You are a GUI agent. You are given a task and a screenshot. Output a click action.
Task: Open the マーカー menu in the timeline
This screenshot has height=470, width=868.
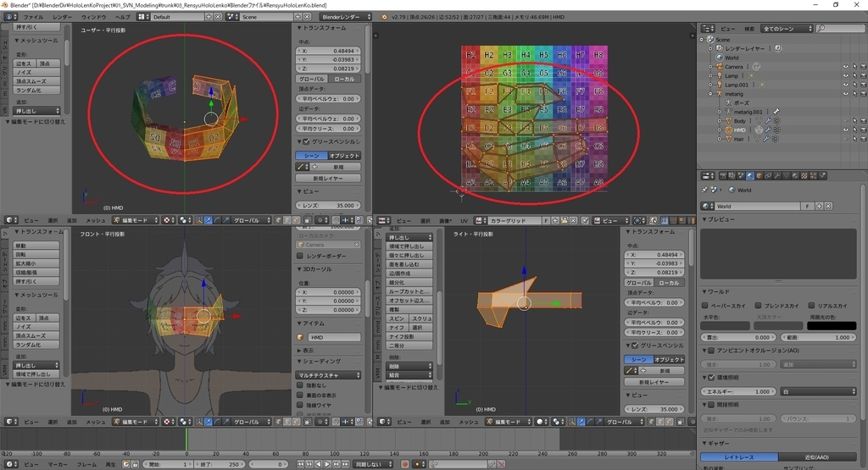(x=58, y=464)
